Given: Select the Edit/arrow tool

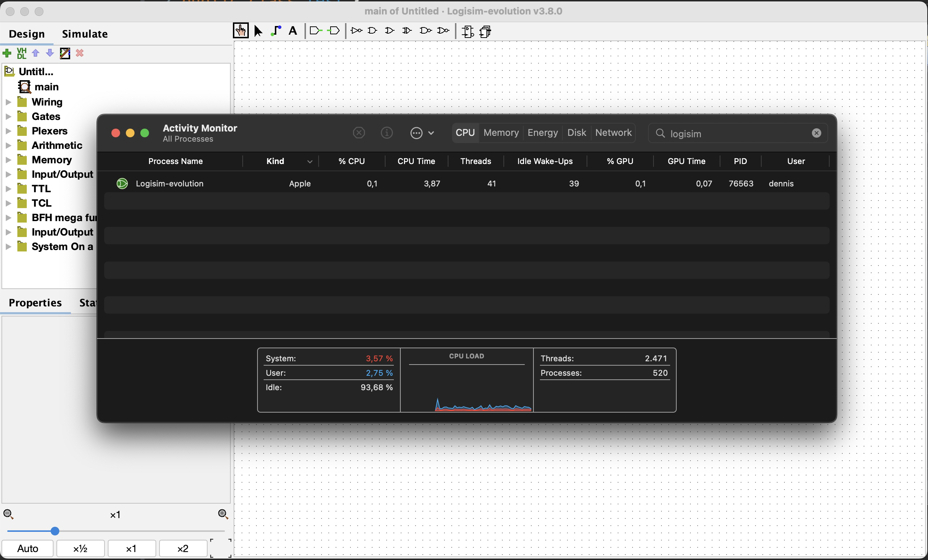Looking at the screenshot, I should [258, 31].
